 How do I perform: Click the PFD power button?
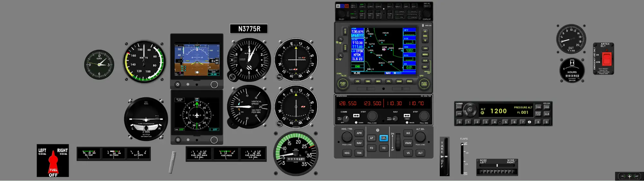pyautogui.click(x=178, y=85)
